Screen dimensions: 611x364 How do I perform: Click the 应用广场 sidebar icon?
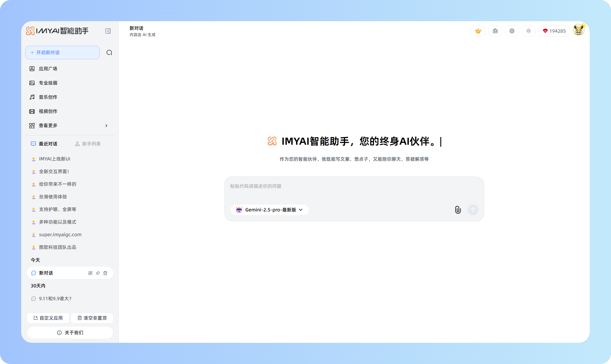point(32,69)
